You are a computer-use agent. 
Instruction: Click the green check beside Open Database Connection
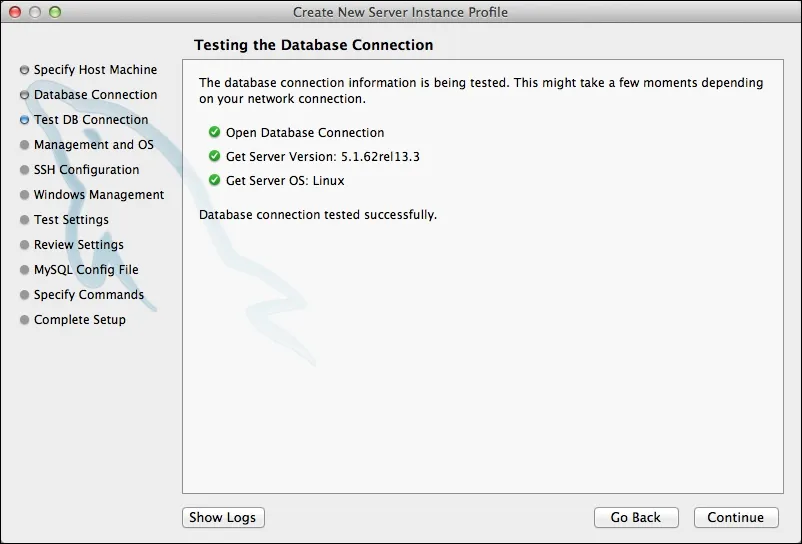click(x=214, y=132)
